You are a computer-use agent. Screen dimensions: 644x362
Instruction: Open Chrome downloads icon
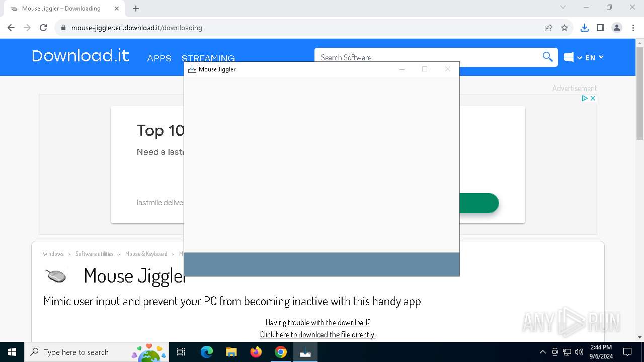(x=584, y=28)
